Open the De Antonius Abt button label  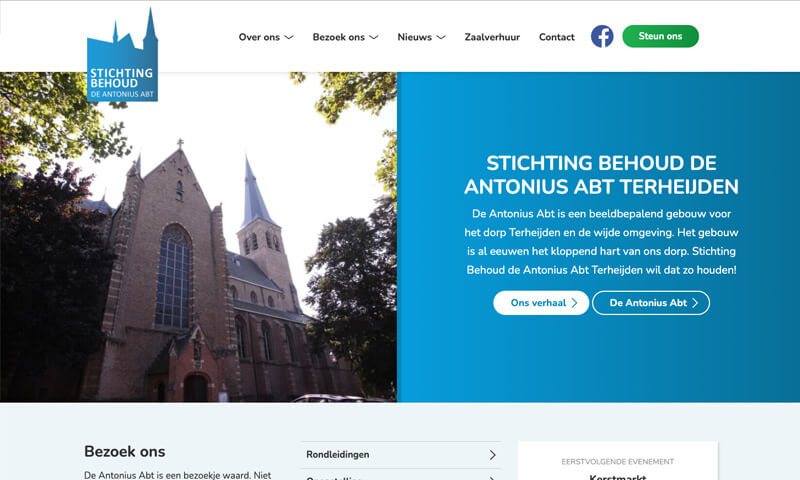point(647,303)
